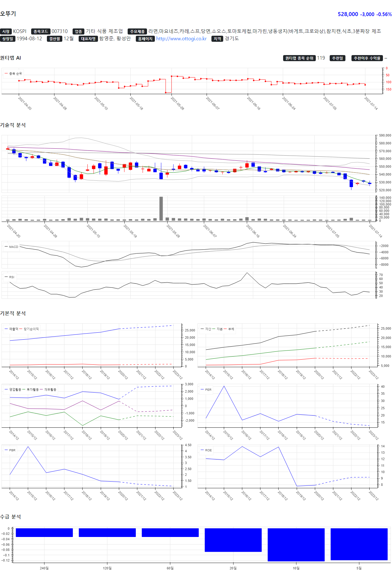Click the 5일 supply-demand bar

(x=359, y=544)
